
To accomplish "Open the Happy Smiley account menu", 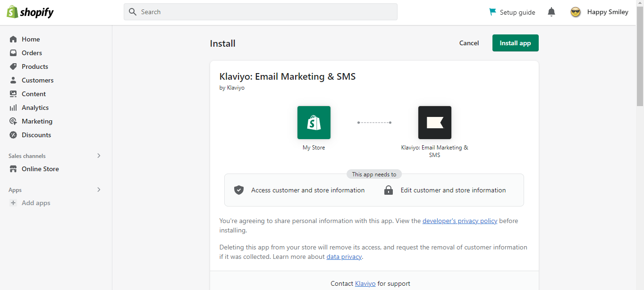I will (600, 12).
